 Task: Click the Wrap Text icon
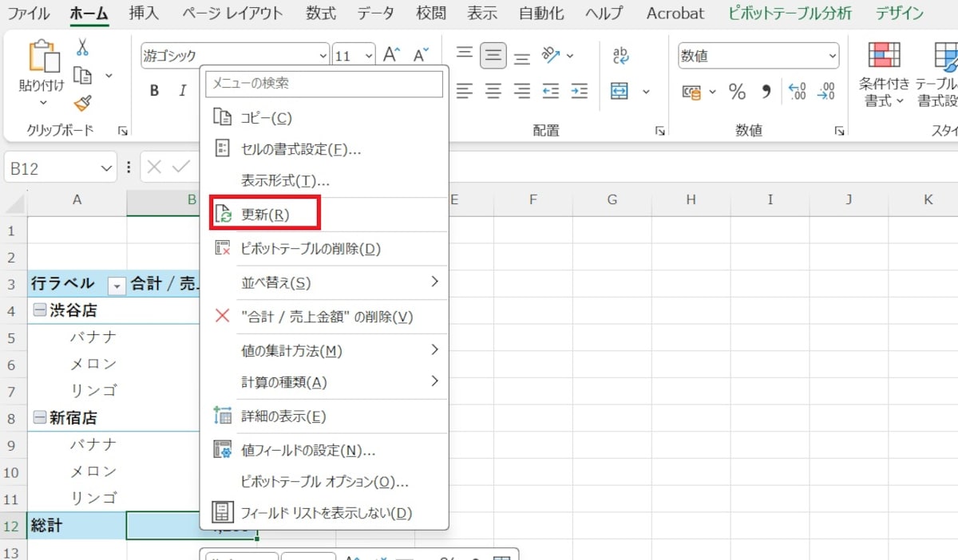coord(620,55)
